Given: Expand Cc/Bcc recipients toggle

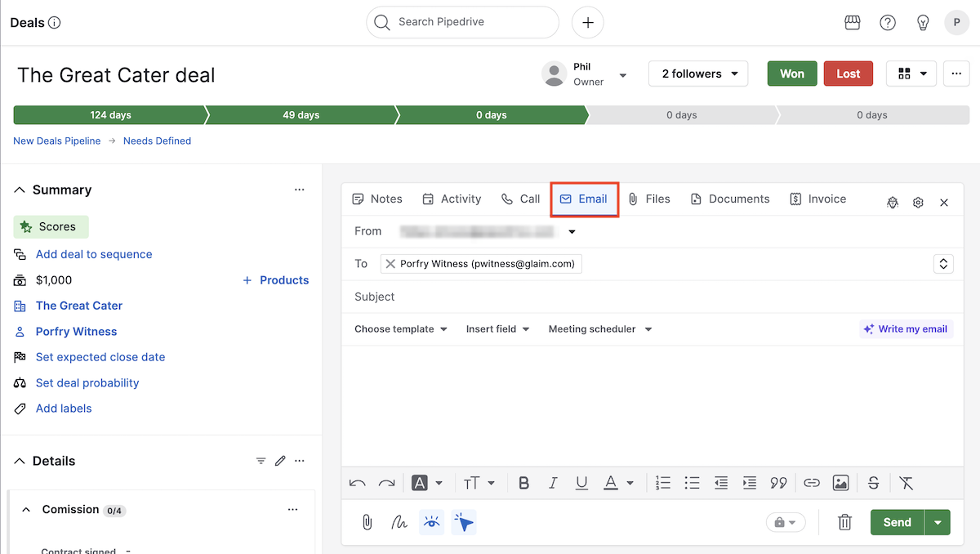Looking at the screenshot, I should [943, 264].
